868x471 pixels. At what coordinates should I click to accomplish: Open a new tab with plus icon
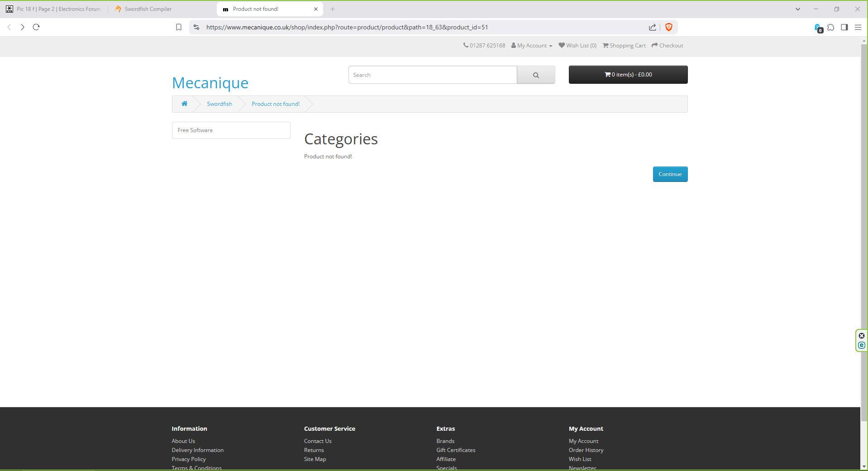tap(333, 9)
